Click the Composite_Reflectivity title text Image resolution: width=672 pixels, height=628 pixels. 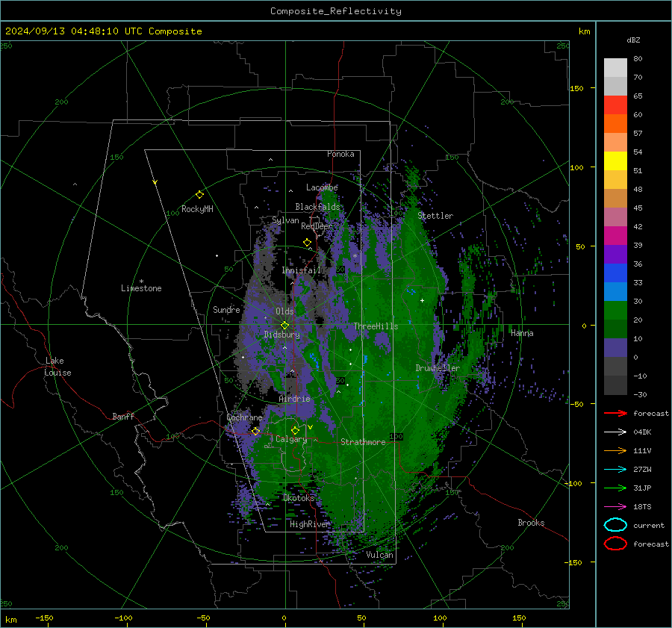pos(336,11)
